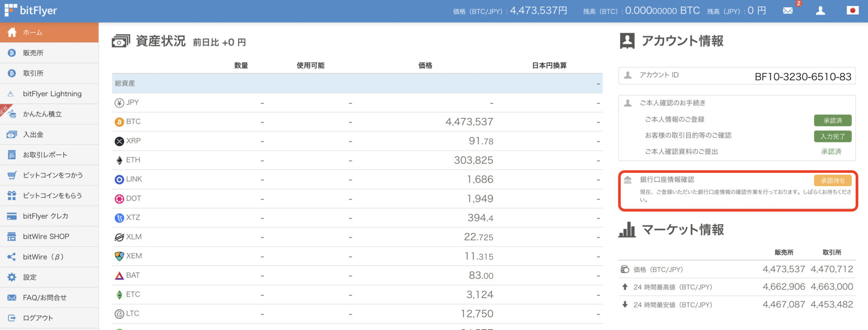
Task: Click the 承認済 button for ご本人情報のご登録
Action: click(833, 121)
